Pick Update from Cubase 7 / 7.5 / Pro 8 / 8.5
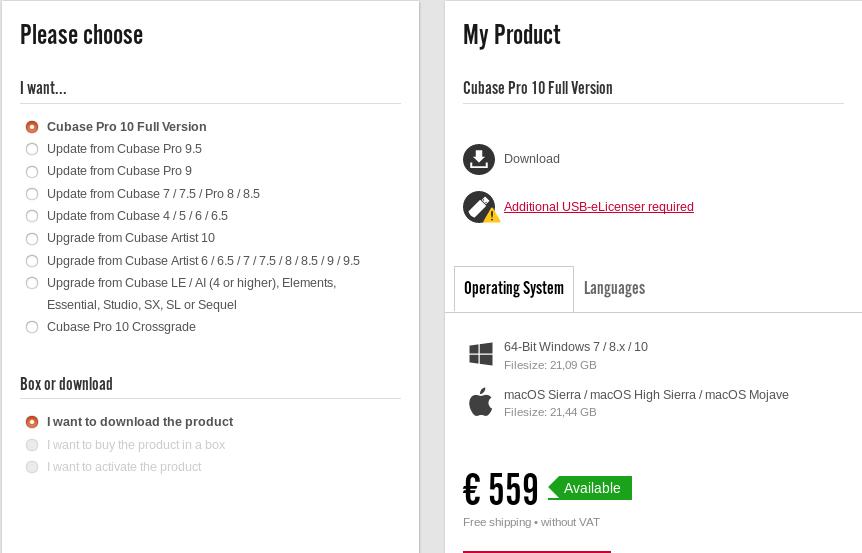Image resolution: width=862 pixels, height=553 pixels. click(x=32, y=194)
